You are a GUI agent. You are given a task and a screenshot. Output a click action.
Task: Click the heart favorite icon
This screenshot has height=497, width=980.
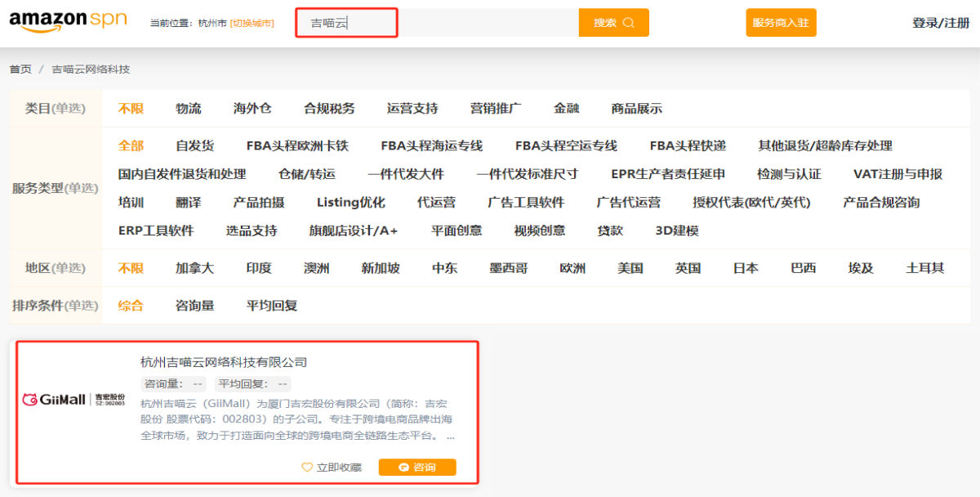tap(307, 468)
